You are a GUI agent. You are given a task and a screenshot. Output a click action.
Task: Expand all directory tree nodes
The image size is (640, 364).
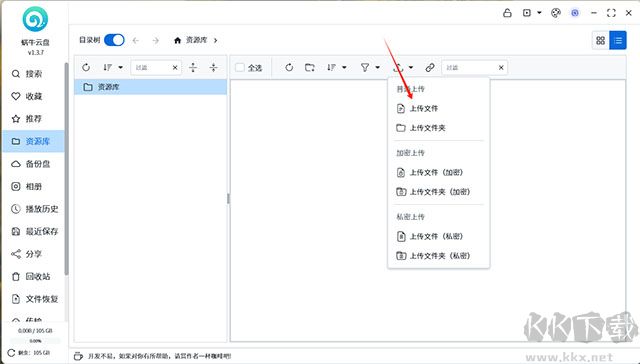tap(193, 67)
